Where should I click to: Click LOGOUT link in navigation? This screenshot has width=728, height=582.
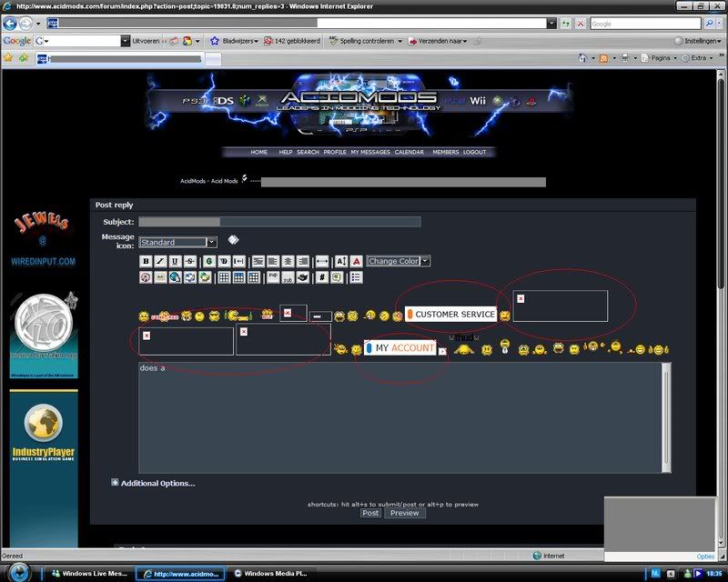pos(474,152)
